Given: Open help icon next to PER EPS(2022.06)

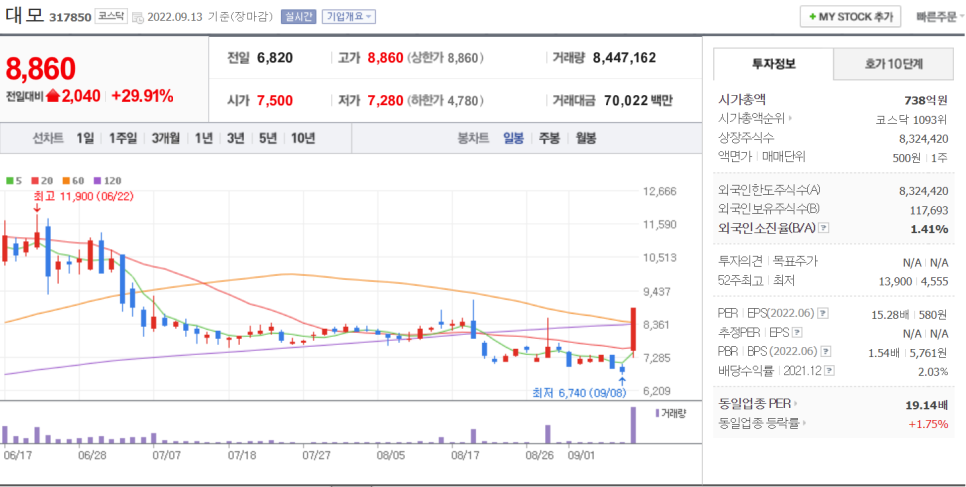Looking at the screenshot, I should [824, 314].
